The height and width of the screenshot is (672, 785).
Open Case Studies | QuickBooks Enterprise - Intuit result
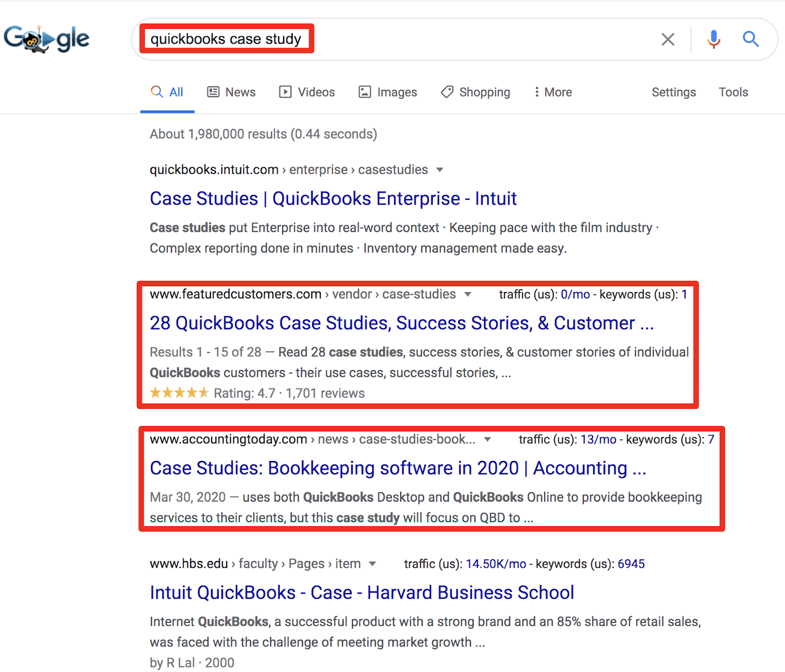pos(333,199)
